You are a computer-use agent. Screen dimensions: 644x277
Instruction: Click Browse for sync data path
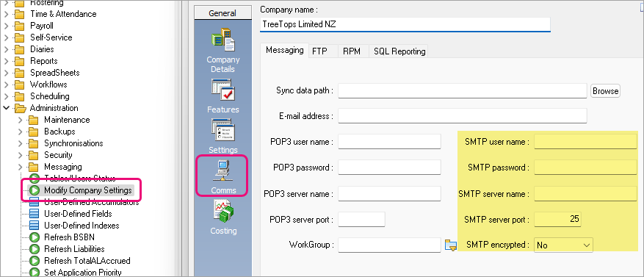(x=605, y=91)
